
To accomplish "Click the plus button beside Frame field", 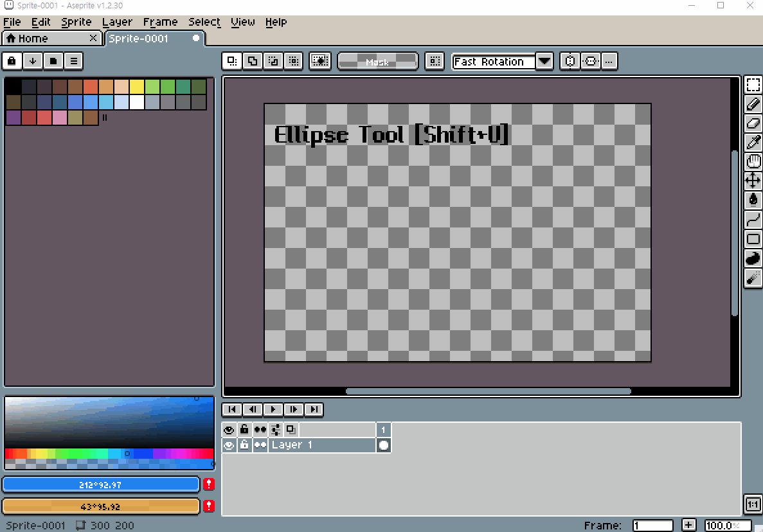I will [688, 525].
